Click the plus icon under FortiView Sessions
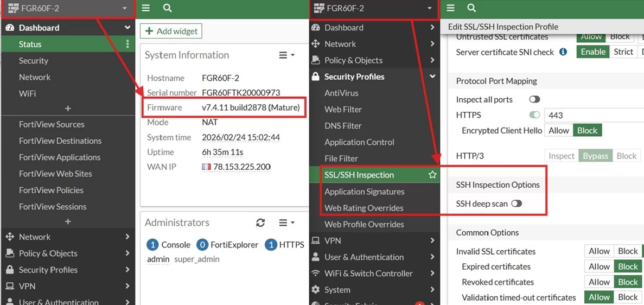The width and height of the screenshot is (644, 305). 68,221
